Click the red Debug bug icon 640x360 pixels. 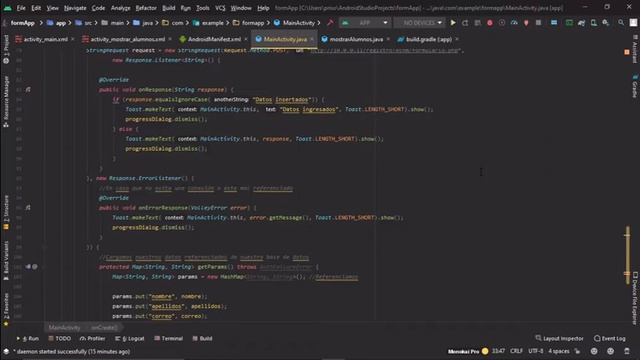(489, 23)
